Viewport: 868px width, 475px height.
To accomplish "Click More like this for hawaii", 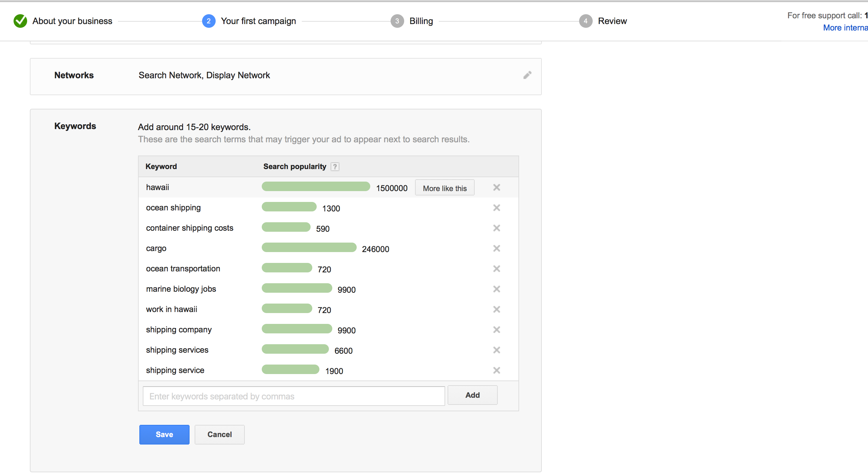I will 445,188.
